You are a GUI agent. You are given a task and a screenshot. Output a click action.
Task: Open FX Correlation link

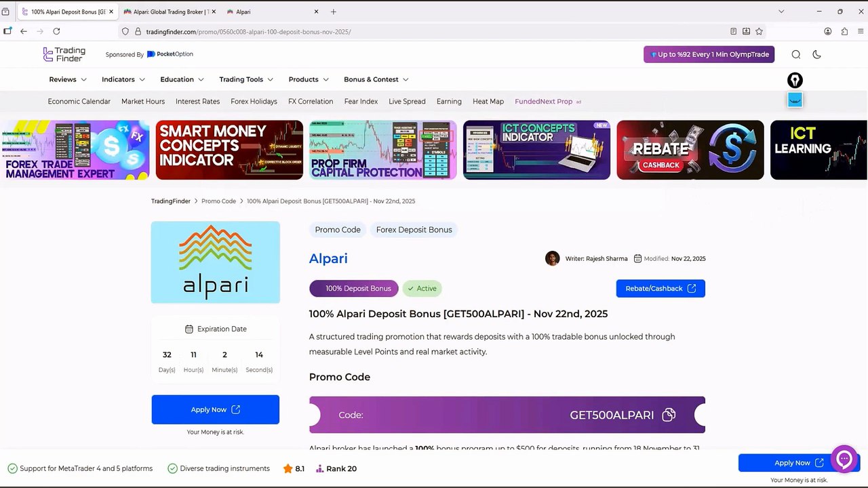pos(311,102)
